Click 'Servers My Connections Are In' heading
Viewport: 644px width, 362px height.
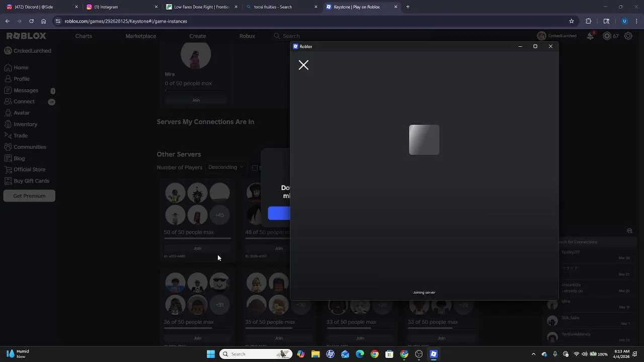[205, 122]
